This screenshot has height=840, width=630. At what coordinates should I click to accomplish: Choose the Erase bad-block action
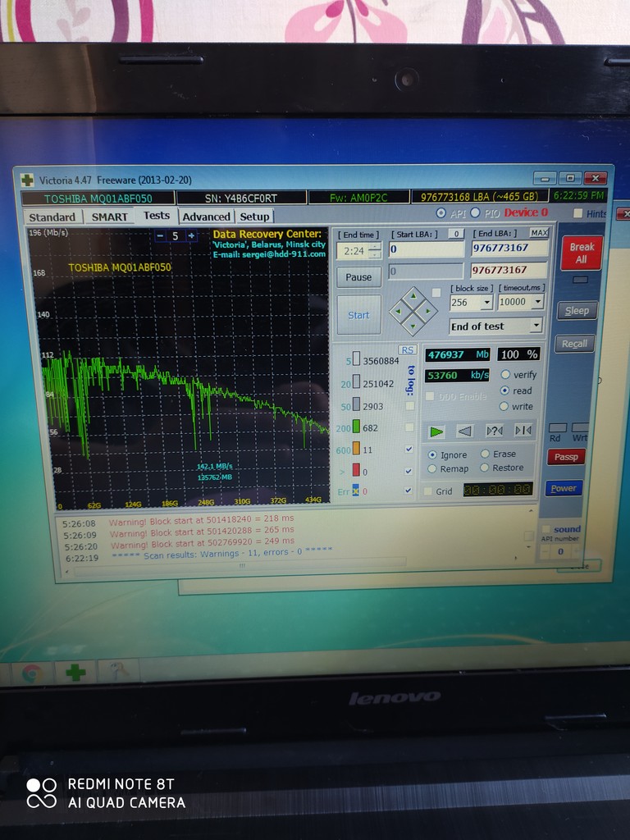pos(485,454)
